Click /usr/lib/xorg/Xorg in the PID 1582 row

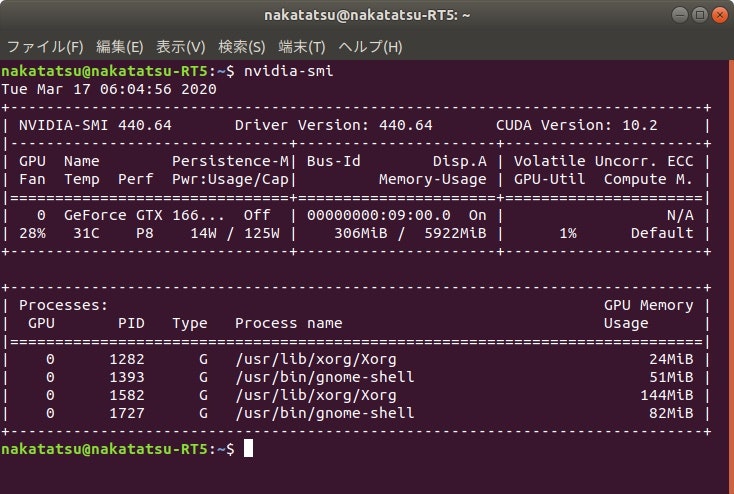coord(316,395)
